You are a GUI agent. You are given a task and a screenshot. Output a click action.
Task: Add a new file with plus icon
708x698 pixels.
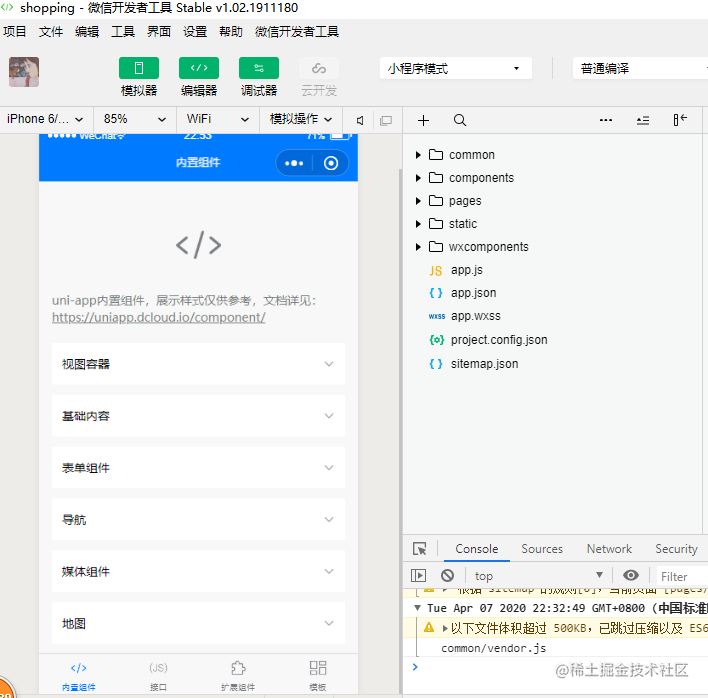point(423,121)
